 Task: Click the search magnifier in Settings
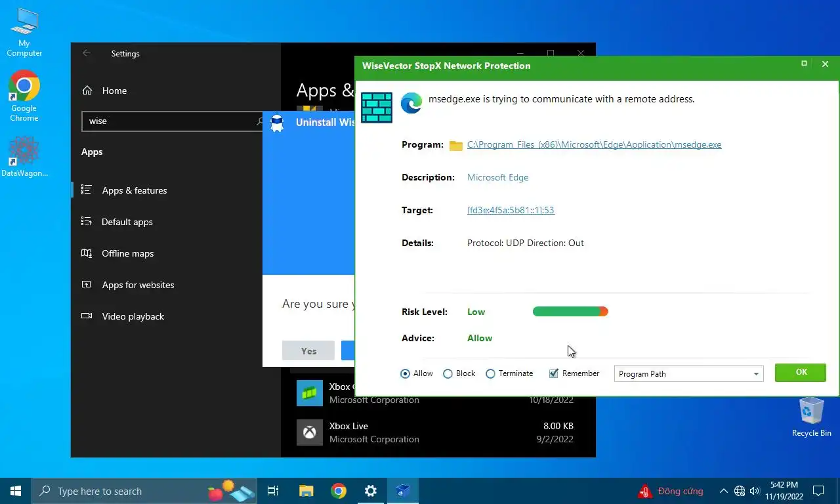click(x=260, y=121)
